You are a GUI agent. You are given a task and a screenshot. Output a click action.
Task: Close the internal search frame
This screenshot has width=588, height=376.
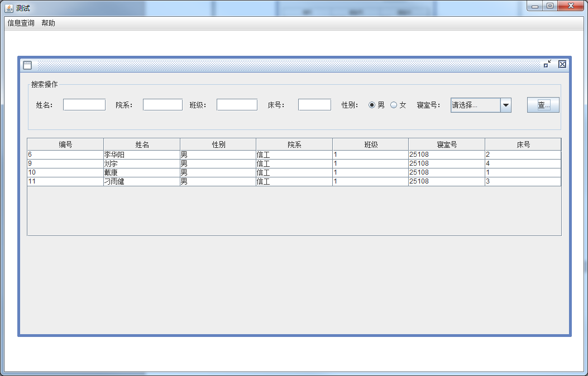pyautogui.click(x=562, y=64)
